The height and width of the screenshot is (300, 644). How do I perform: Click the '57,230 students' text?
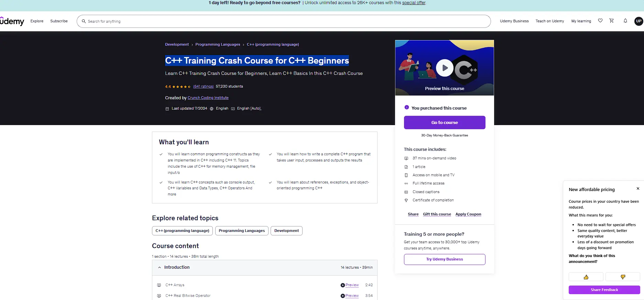(229, 87)
